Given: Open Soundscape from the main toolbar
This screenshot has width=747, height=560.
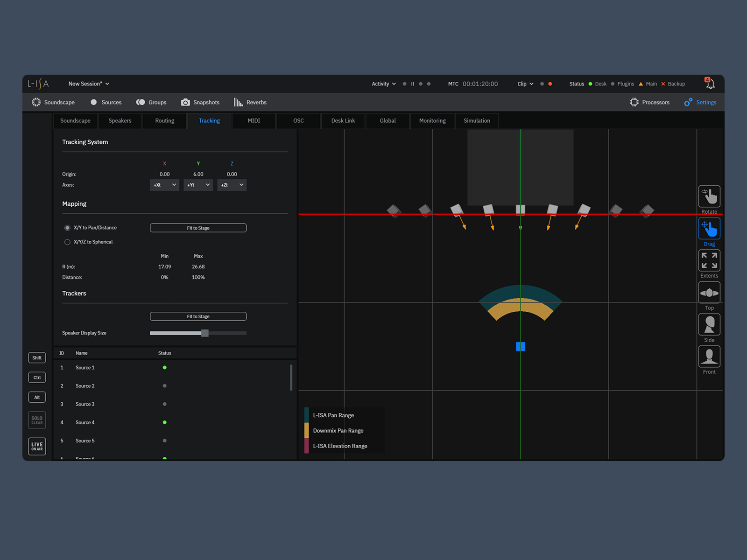Looking at the screenshot, I should (53, 102).
